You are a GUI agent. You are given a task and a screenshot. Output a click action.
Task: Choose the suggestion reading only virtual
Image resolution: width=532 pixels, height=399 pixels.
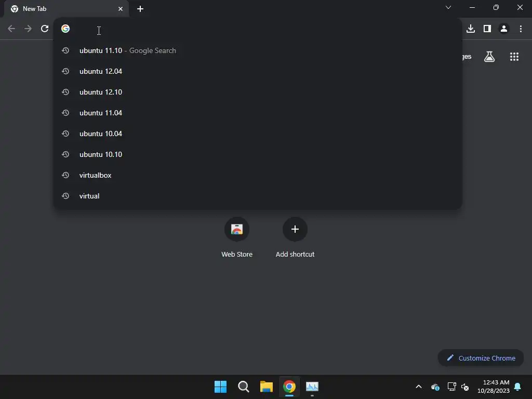point(258,196)
